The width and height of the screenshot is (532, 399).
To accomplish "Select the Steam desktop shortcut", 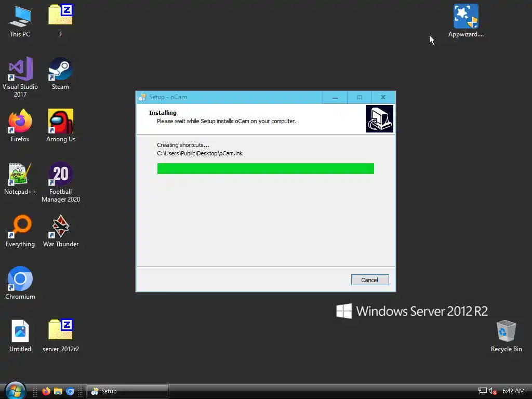I will [x=60, y=74].
